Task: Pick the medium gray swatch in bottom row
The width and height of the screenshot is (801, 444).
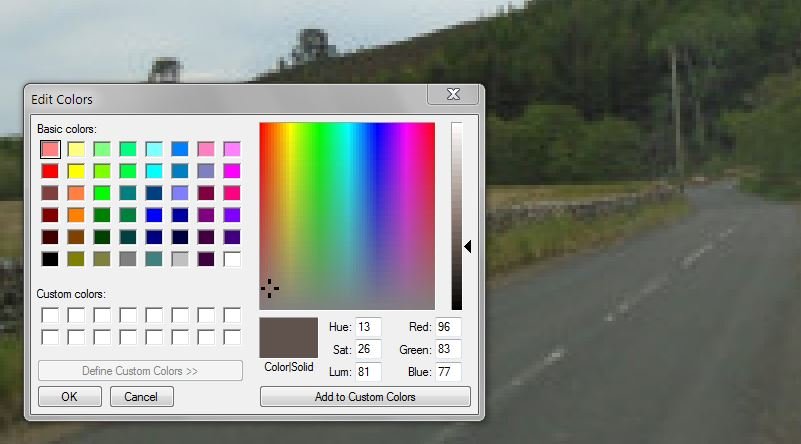Action: [128, 259]
